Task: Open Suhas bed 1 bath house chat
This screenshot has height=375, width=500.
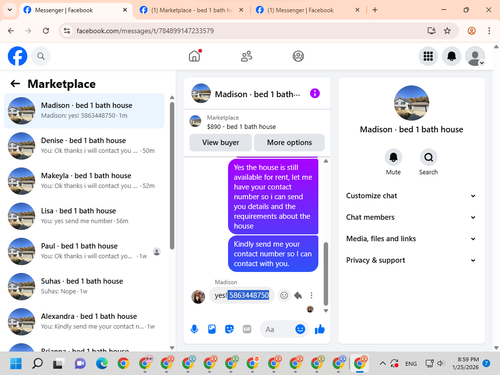Action: click(x=84, y=286)
